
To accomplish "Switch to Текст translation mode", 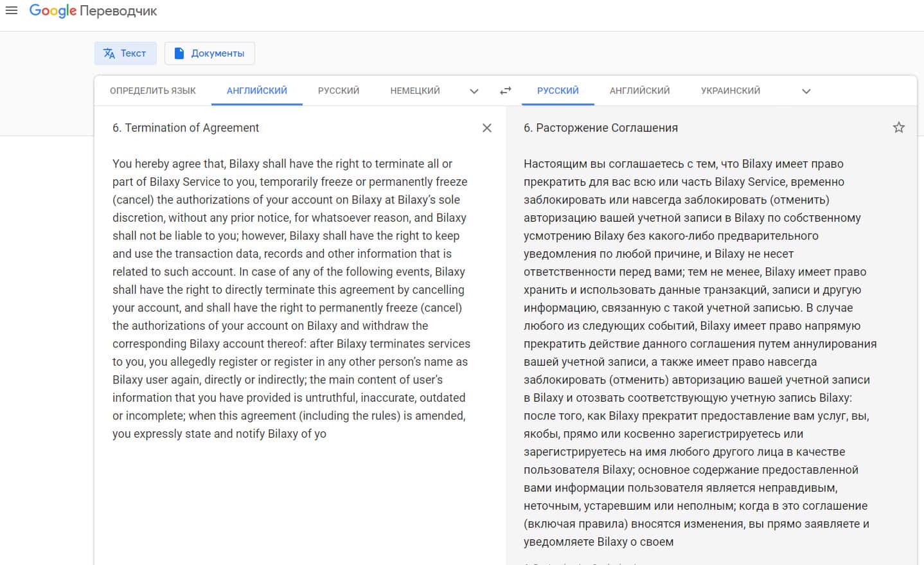I will pyautogui.click(x=125, y=53).
